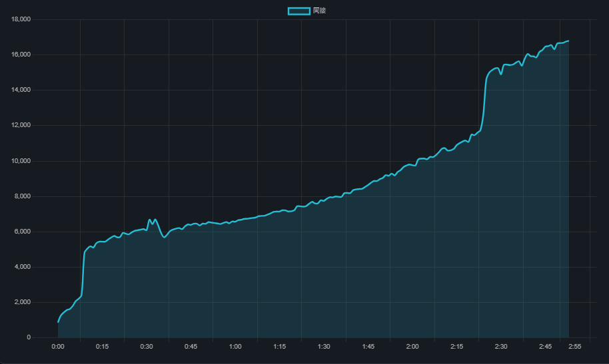Image resolution: width=609 pixels, height=364 pixels.
Task: Click the 2:00 time axis label
Action: click(x=412, y=347)
